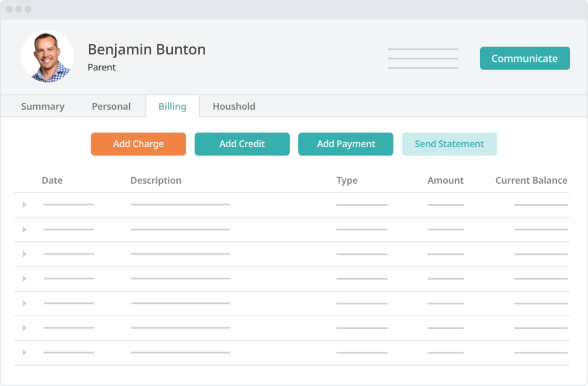Open the Houshold tab
Screen dimensions: 588x386
[x=234, y=106]
